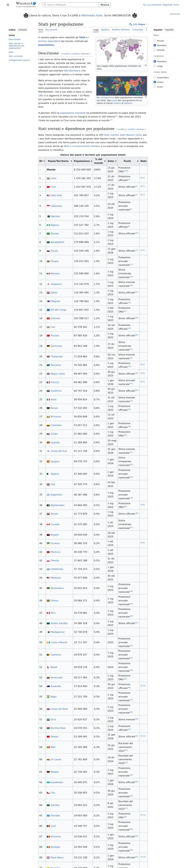Image resolution: width=186 pixels, height=868 pixels.
Task: Switch to the Discussione tab
Action: [51, 30]
